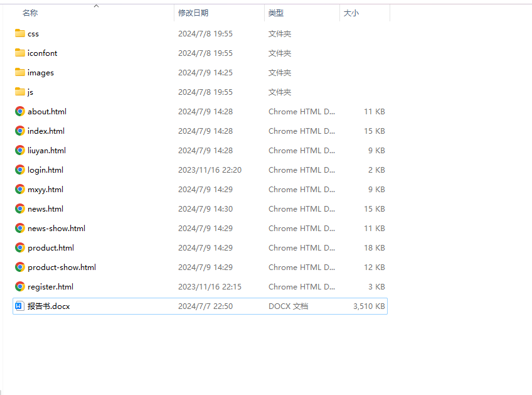The height and width of the screenshot is (395, 532).
Task: Click Chrome icon of mxyy.html
Action: 20,189
